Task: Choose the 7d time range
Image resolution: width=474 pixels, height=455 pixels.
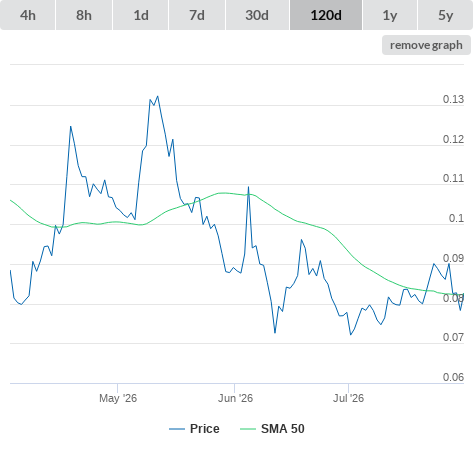Action: 197,15
